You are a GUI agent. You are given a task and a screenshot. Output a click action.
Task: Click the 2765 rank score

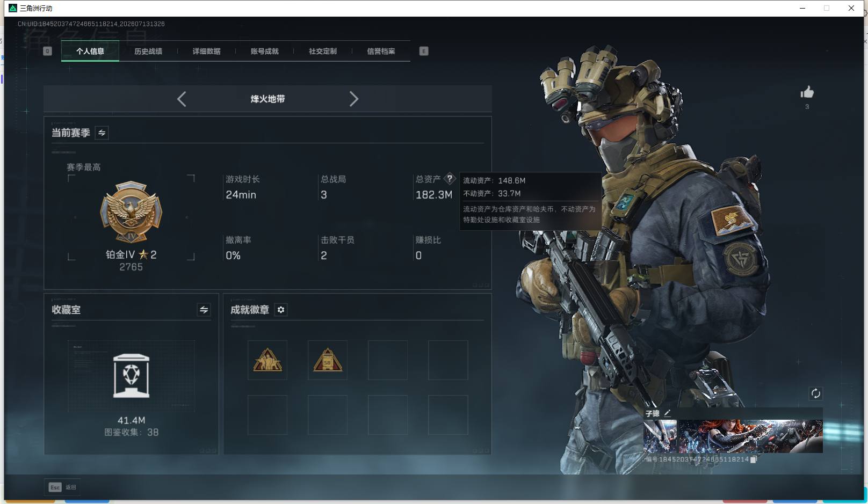[x=131, y=267]
